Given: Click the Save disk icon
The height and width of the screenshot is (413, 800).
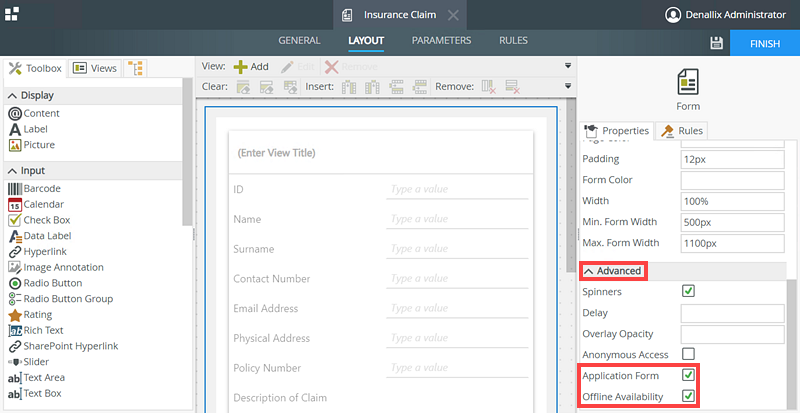Looking at the screenshot, I should [716, 43].
